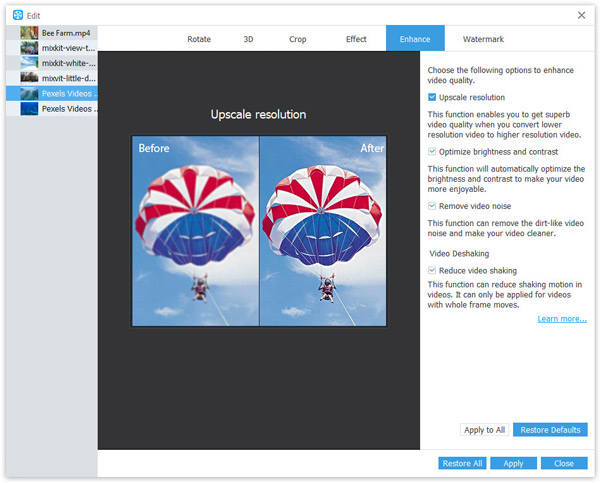Click the Restore All button
Viewport: 600px width, 483px height.
tap(462, 464)
